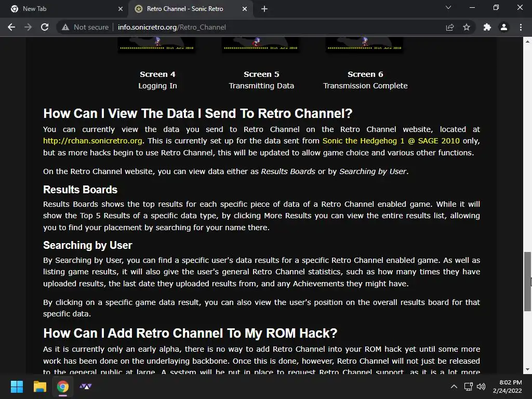
Task: Open a new browser tab
Action: click(264, 9)
